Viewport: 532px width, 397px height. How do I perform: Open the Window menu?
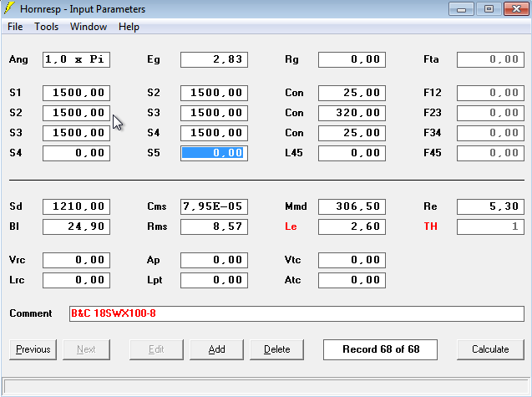tap(89, 27)
